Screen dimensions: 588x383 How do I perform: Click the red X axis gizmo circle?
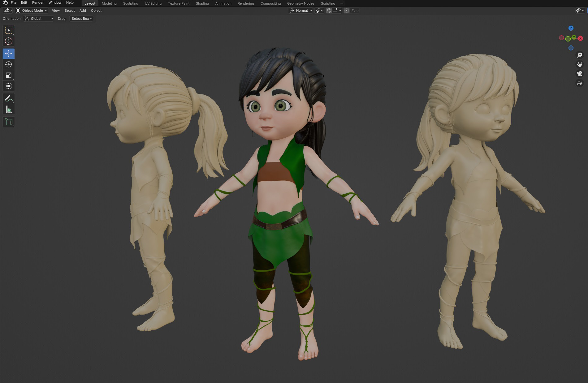[581, 38]
